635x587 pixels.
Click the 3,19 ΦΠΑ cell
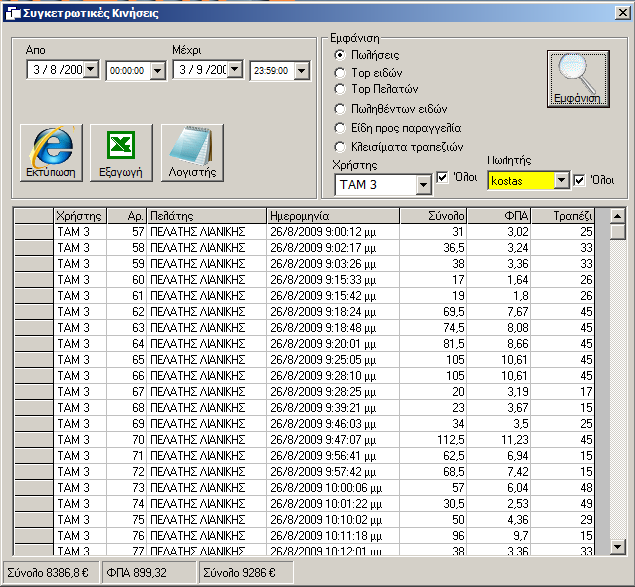499,392
